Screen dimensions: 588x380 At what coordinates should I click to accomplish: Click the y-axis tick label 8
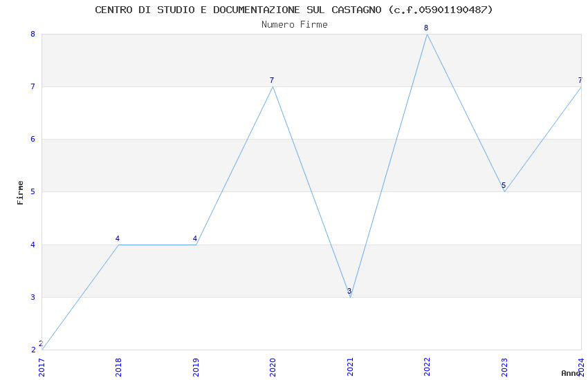pyautogui.click(x=33, y=34)
